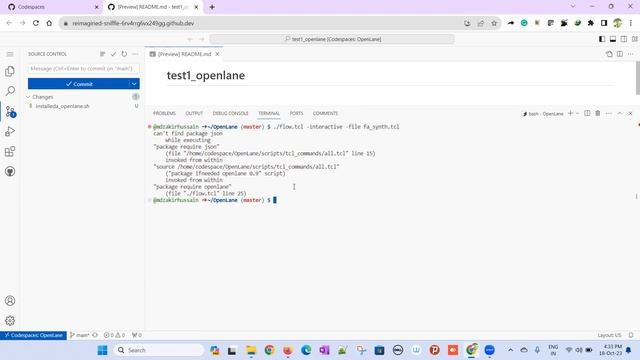Open terminal panel more actions menu
Viewport: 640px width, 360px height.
tap(609, 113)
